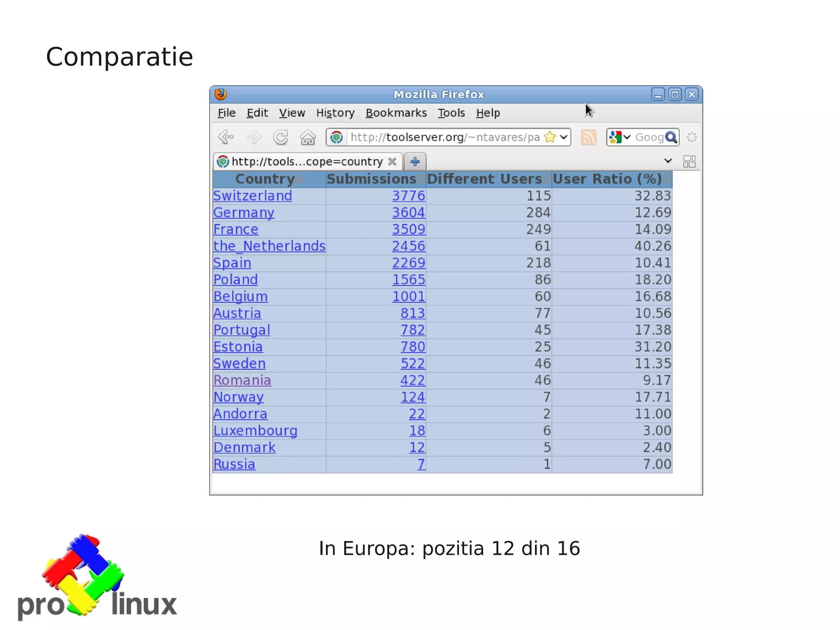840x630 pixels.
Task: Click Switzerland submissions count 3776
Action: [409, 196]
